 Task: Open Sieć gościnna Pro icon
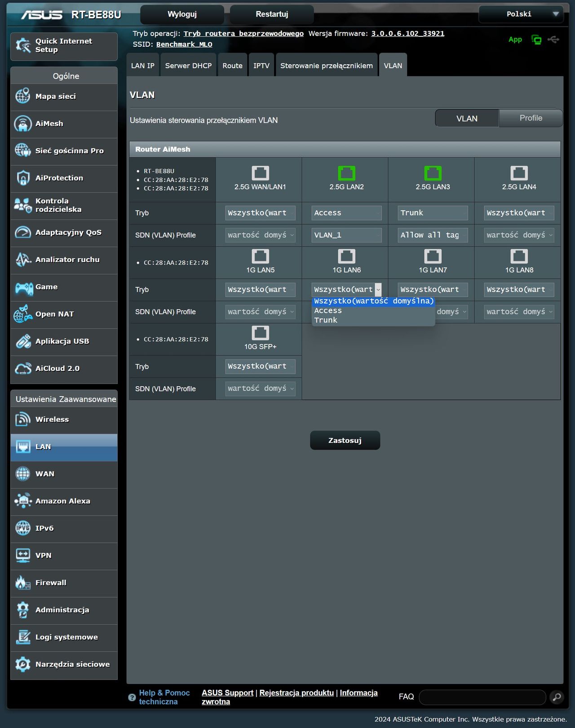(23, 150)
